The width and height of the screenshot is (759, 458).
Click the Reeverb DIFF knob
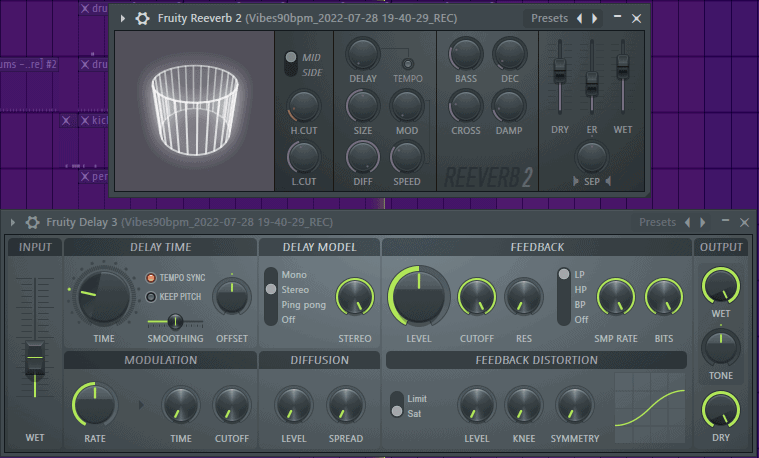point(363,157)
